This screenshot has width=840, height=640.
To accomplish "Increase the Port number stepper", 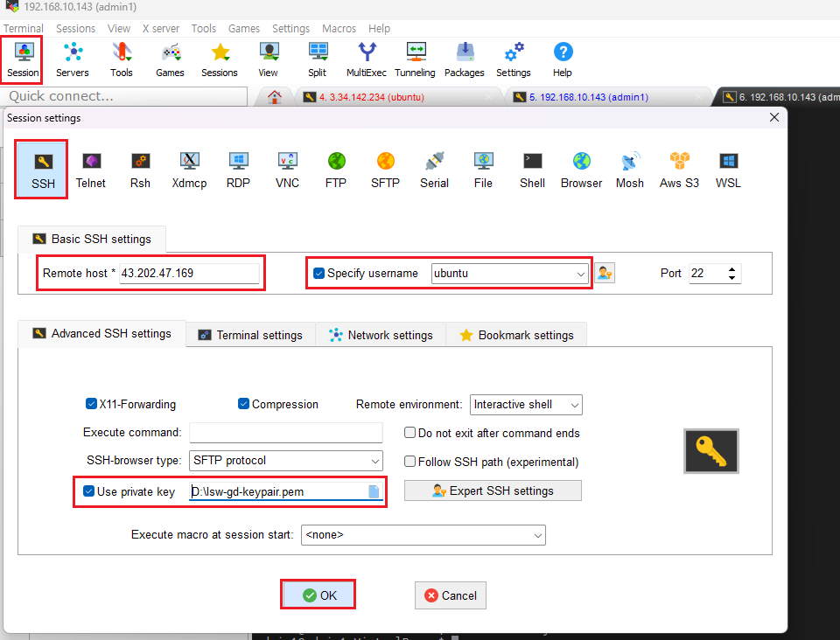I will pyautogui.click(x=731, y=269).
